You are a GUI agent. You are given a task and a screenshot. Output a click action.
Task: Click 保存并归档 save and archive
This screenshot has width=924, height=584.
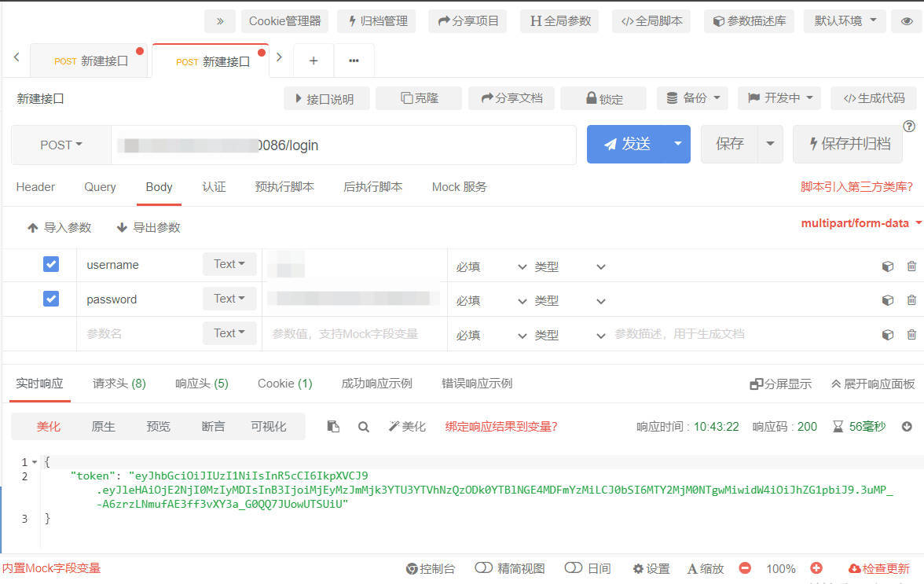pyautogui.click(x=848, y=144)
